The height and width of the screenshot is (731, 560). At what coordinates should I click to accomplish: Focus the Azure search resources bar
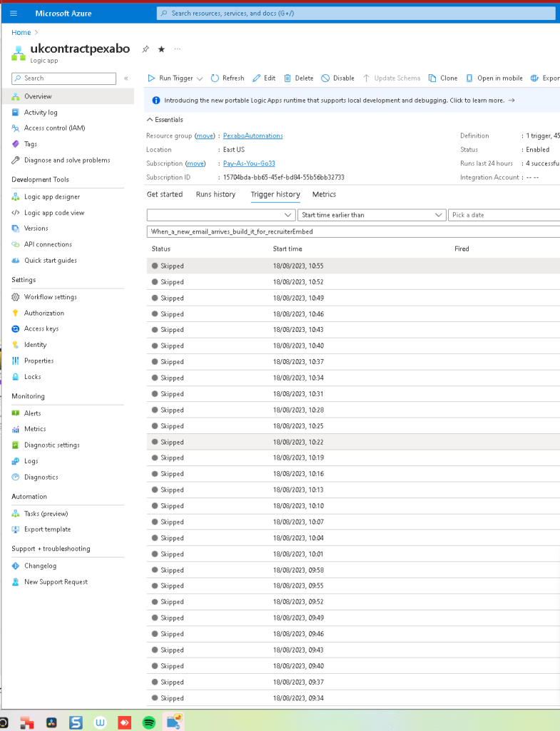coord(356,13)
